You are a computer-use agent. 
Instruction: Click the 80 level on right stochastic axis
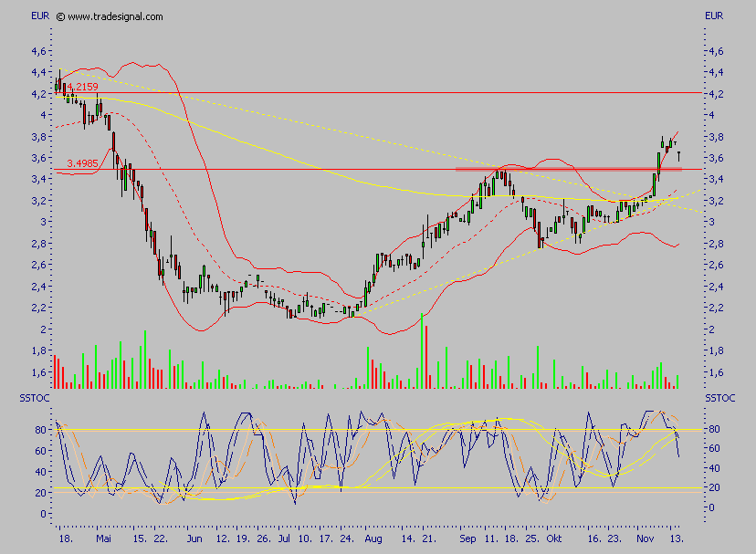pyautogui.click(x=716, y=429)
